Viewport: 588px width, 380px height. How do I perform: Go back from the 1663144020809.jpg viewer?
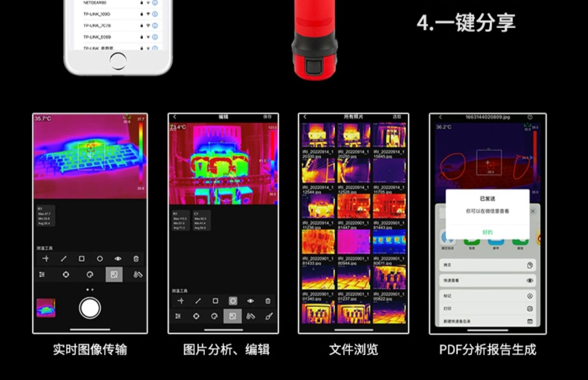pyautogui.click(x=440, y=117)
